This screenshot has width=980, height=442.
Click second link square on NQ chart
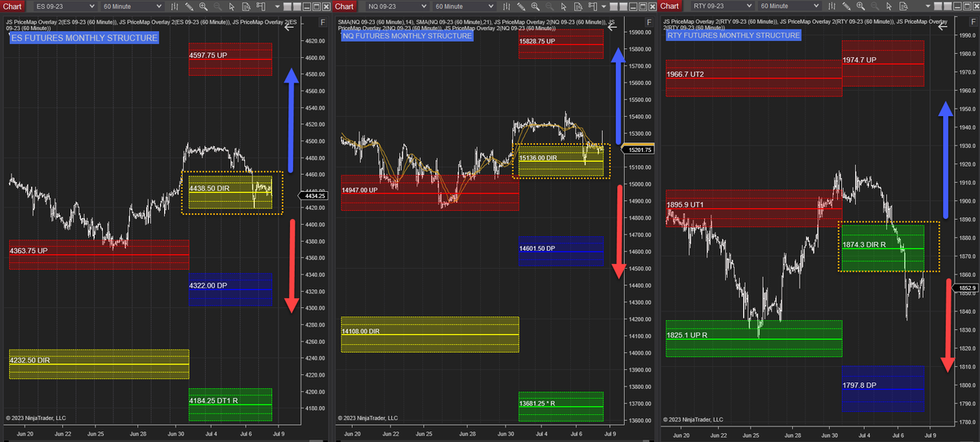[x=623, y=7]
